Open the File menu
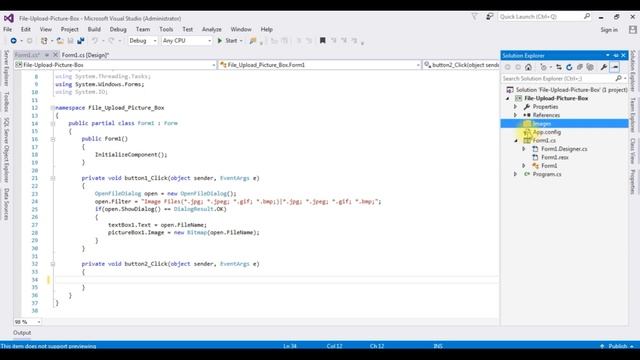 (x=8, y=29)
